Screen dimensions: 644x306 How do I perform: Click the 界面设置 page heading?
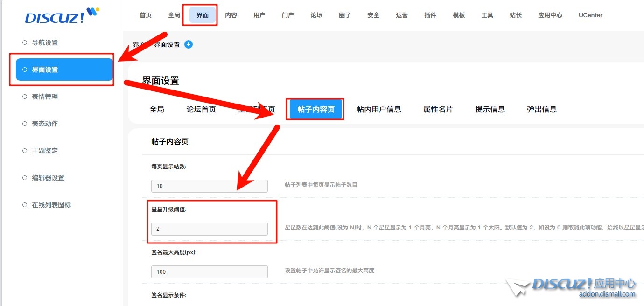click(161, 81)
